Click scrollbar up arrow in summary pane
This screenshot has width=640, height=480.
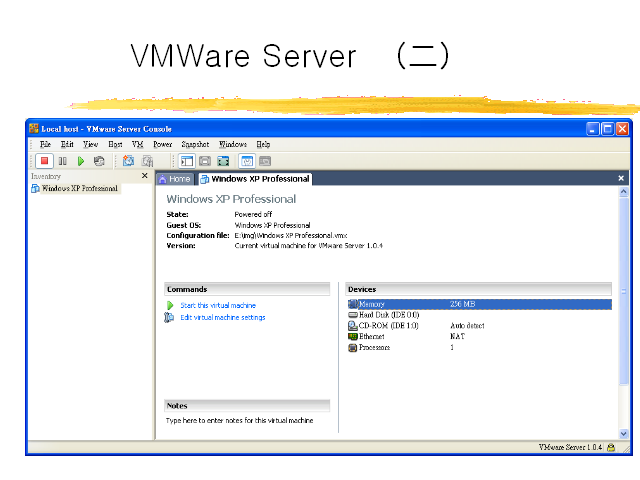coord(624,192)
